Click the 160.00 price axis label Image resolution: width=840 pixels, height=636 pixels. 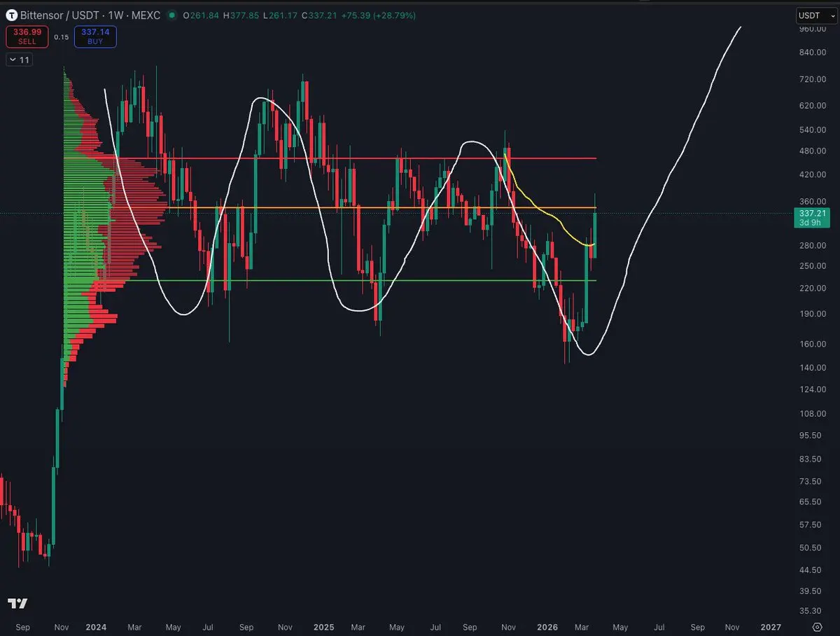click(814, 343)
